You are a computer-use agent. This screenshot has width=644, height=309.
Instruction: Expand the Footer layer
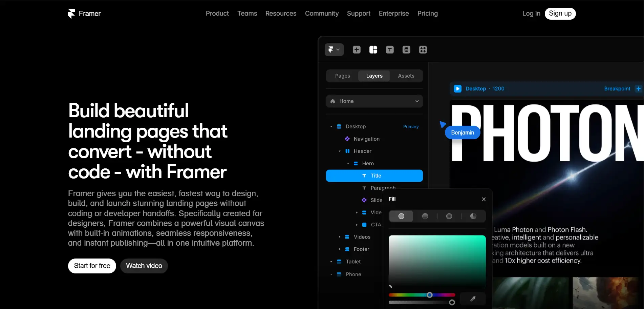point(340,249)
